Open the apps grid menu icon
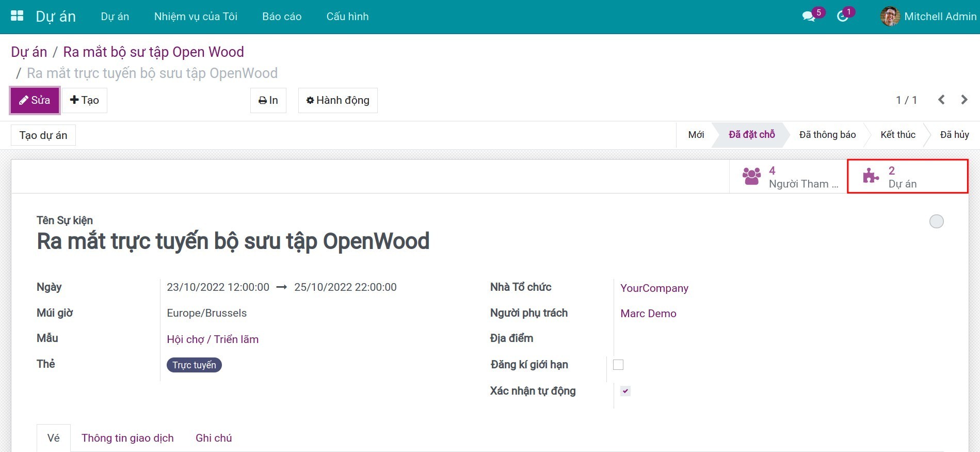This screenshot has width=980, height=452. 17,16
